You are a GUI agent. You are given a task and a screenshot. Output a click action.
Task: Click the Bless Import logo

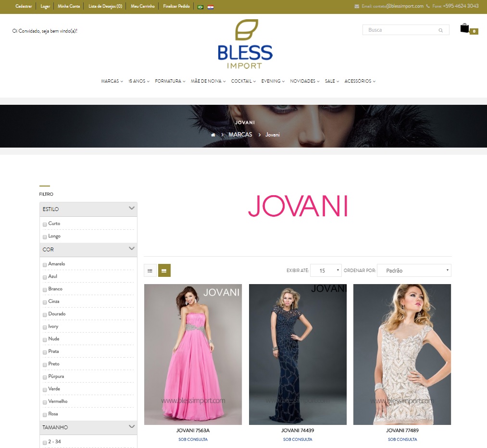[245, 44]
